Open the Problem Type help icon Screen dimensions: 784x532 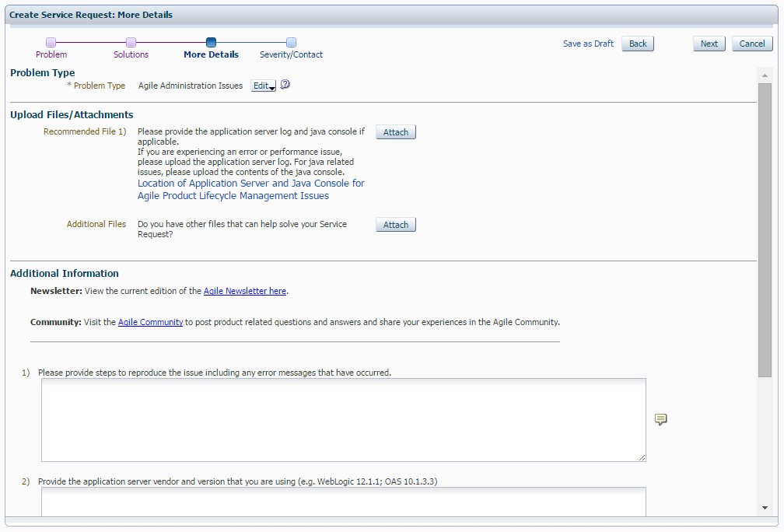(285, 85)
